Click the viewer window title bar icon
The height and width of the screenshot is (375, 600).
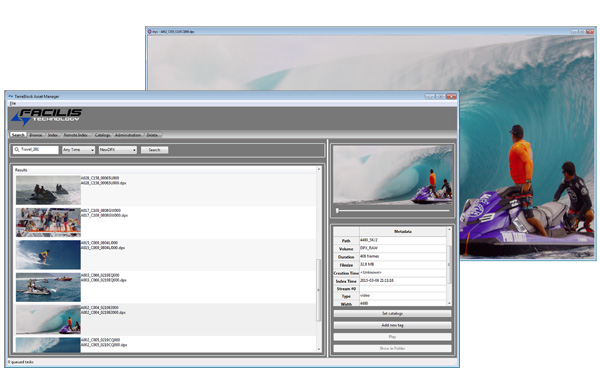(x=150, y=31)
